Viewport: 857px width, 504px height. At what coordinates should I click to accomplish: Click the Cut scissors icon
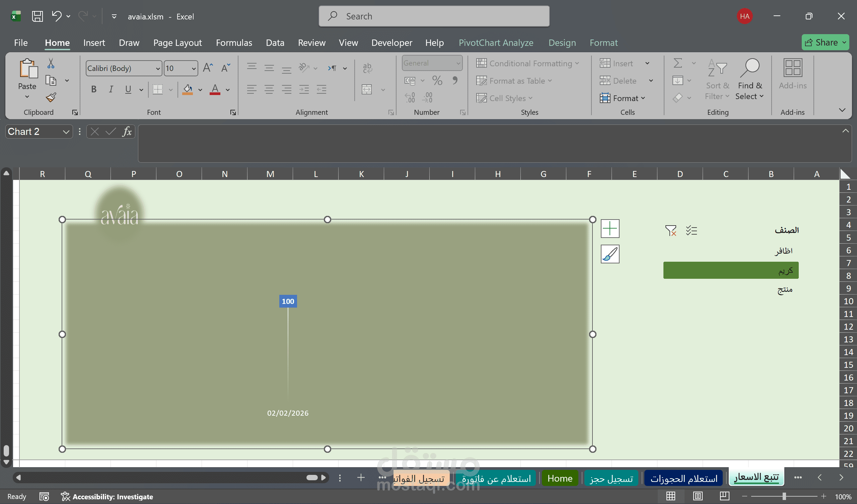pyautogui.click(x=51, y=63)
